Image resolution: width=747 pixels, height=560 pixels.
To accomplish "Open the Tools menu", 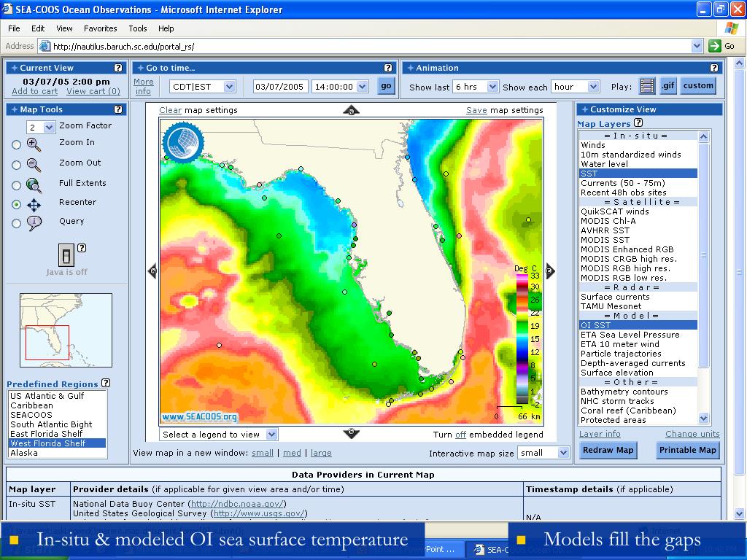I will point(138,28).
